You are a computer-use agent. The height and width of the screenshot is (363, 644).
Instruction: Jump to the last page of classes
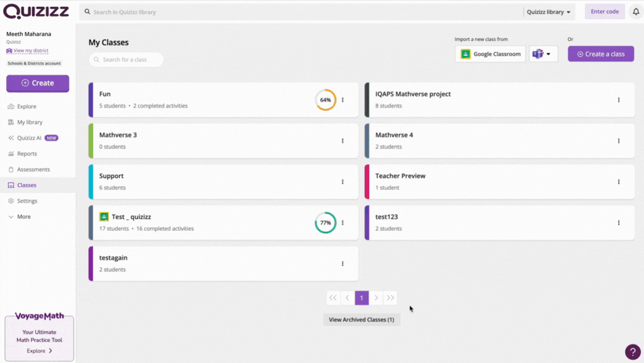point(390,298)
